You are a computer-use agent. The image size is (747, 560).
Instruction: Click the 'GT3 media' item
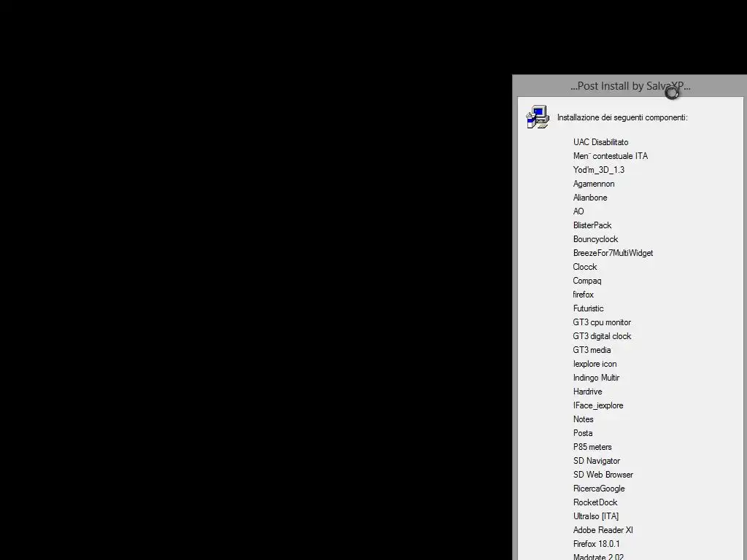tap(592, 350)
